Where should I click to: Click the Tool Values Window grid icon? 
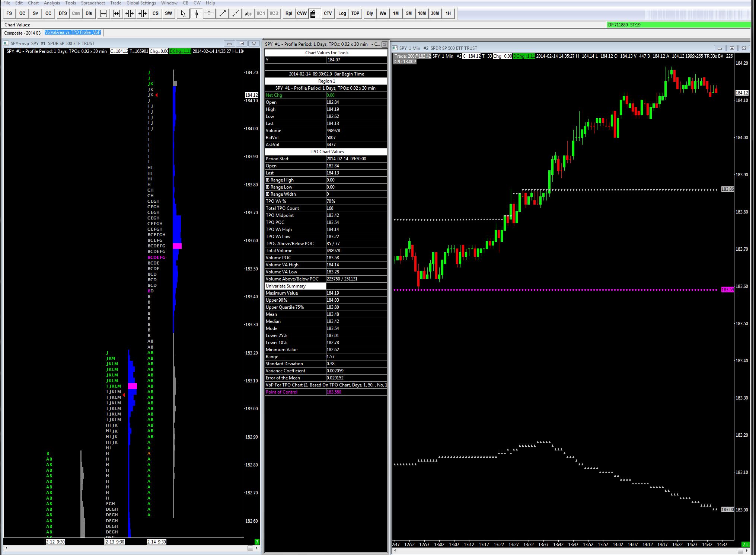tap(314, 14)
